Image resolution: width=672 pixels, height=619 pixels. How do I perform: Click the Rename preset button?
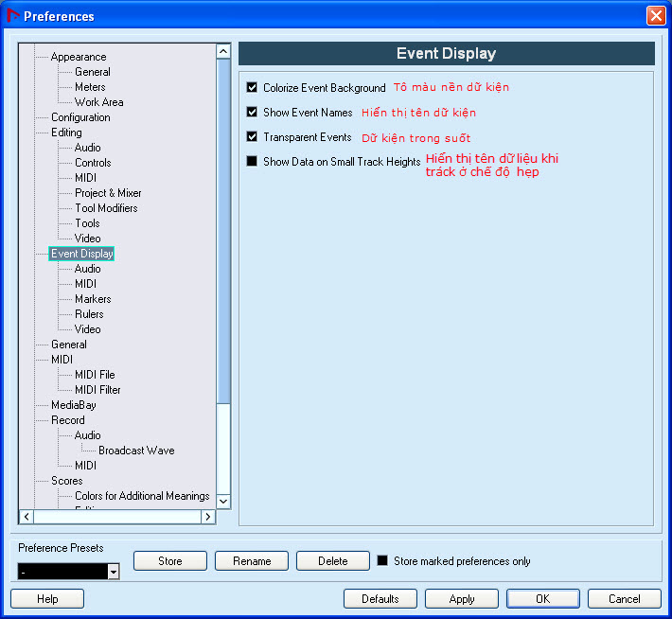(x=252, y=561)
